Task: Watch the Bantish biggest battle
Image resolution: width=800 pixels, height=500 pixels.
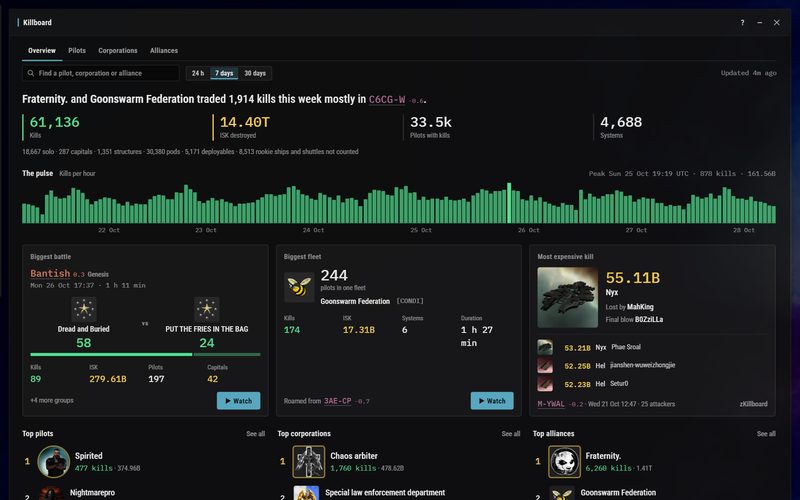Action: (x=238, y=401)
